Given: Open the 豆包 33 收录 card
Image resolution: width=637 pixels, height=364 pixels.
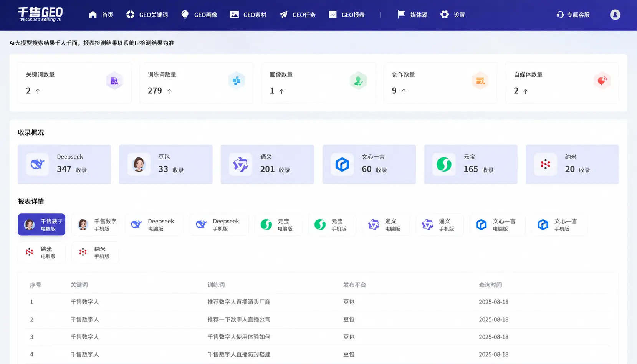Looking at the screenshot, I should pos(166,164).
